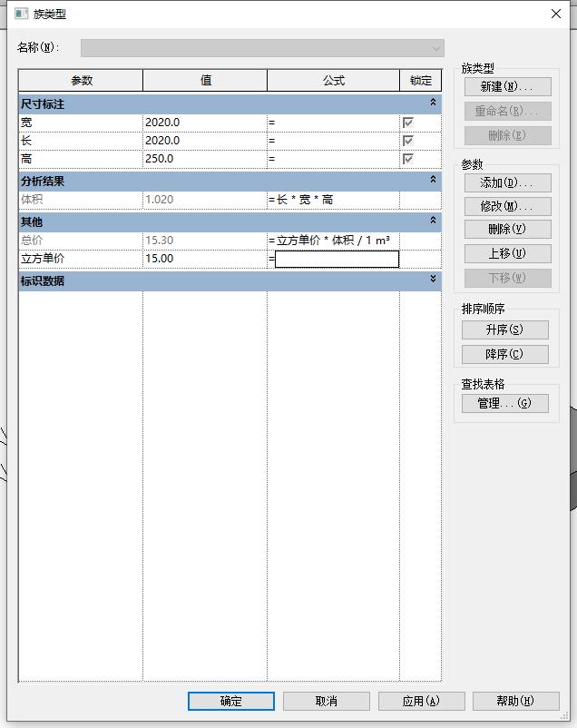Expand the 标识数据 group
Screen dimensions: 577x728
pos(433,279)
